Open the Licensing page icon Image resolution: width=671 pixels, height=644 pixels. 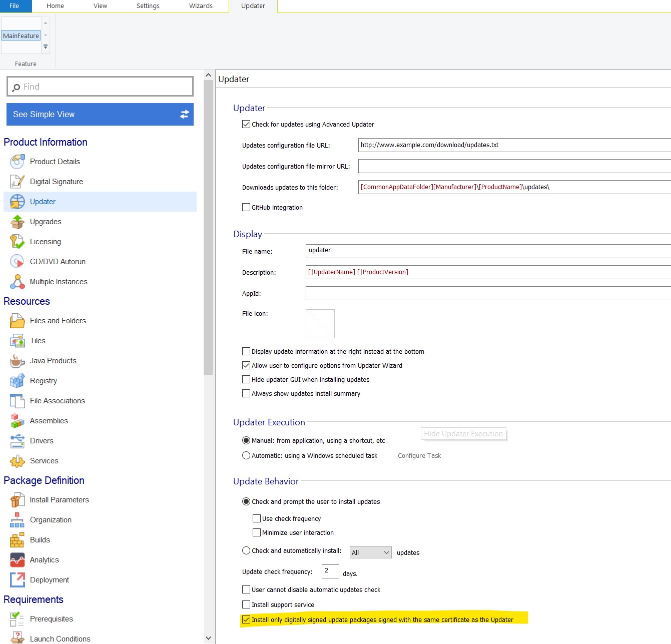click(17, 242)
